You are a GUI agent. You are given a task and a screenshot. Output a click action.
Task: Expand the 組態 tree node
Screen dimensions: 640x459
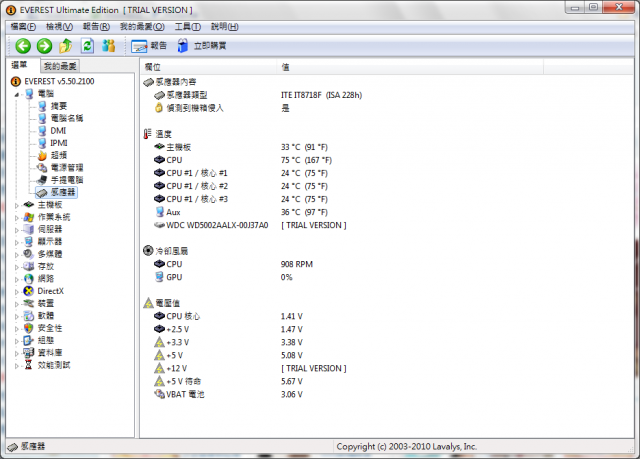pyautogui.click(x=17, y=341)
